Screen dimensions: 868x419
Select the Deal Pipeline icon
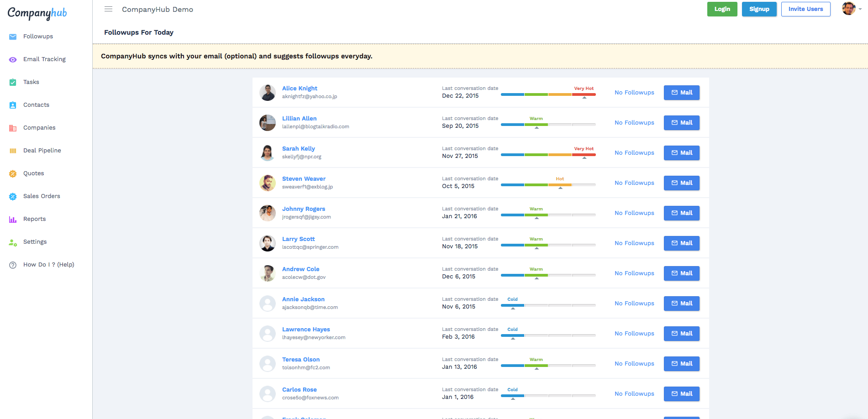pyautogui.click(x=13, y=151)
